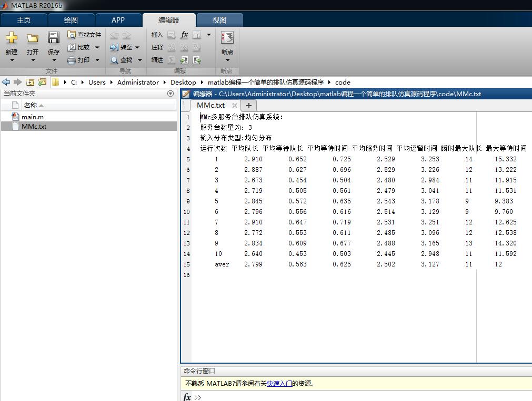Switch to the 主页 tab

[24, 20]
